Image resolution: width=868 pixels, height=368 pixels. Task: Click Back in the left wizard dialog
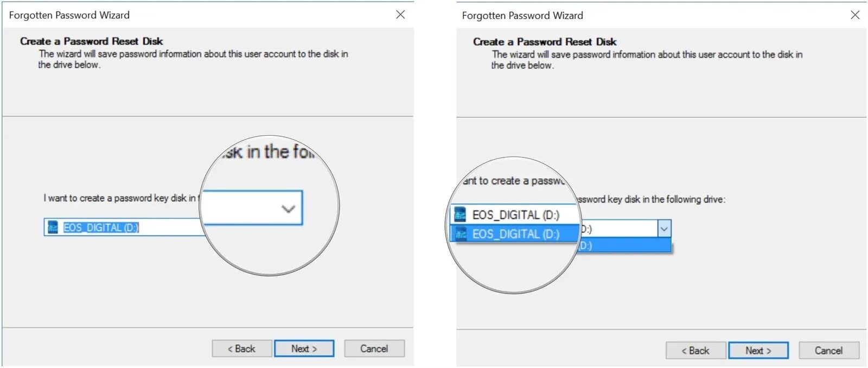tap(241, 348)
